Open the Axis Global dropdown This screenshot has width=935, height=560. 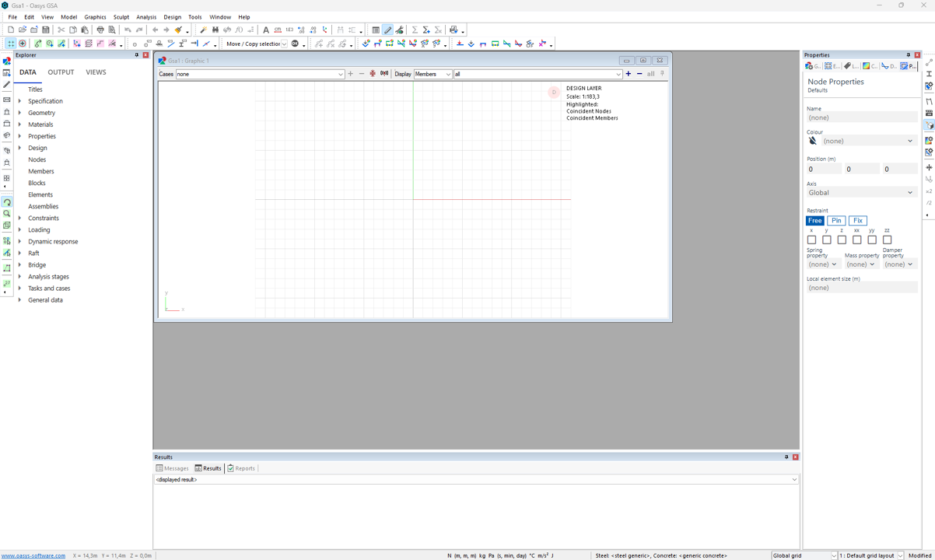tap(861, 193)
